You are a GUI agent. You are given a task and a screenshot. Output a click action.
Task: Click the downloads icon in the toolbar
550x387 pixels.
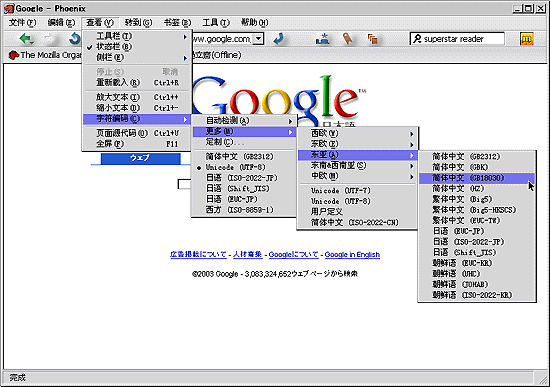click(322, 39)
